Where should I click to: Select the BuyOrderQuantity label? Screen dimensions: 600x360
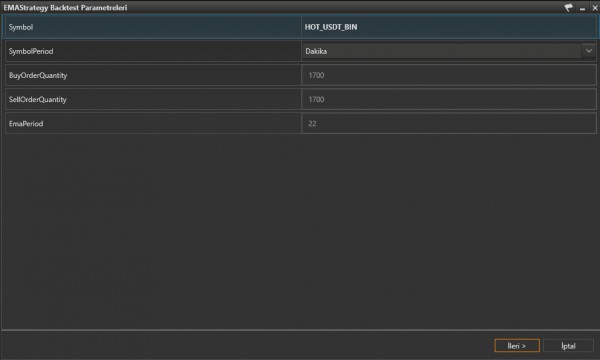38,75
